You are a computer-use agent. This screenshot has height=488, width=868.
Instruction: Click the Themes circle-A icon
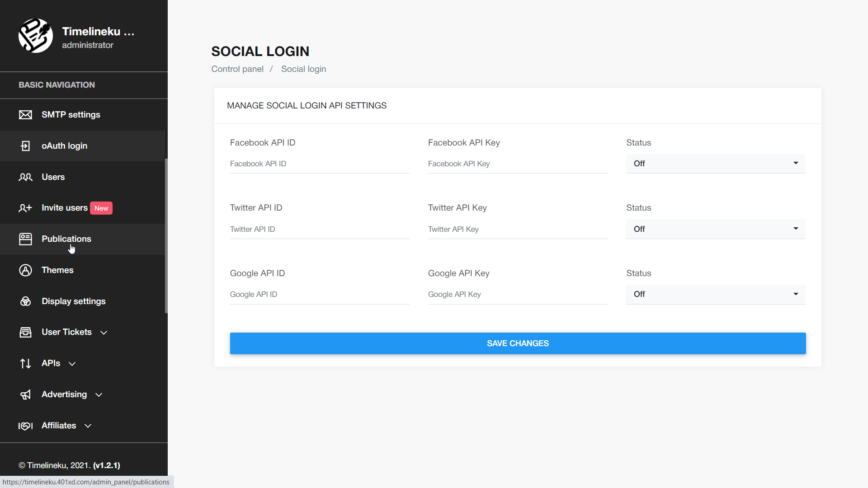tap(25, 270)
